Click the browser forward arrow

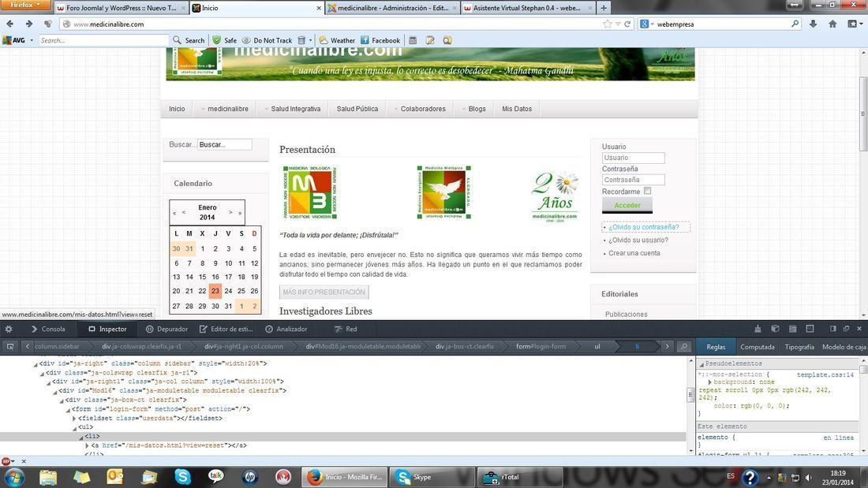pos(28,24)
